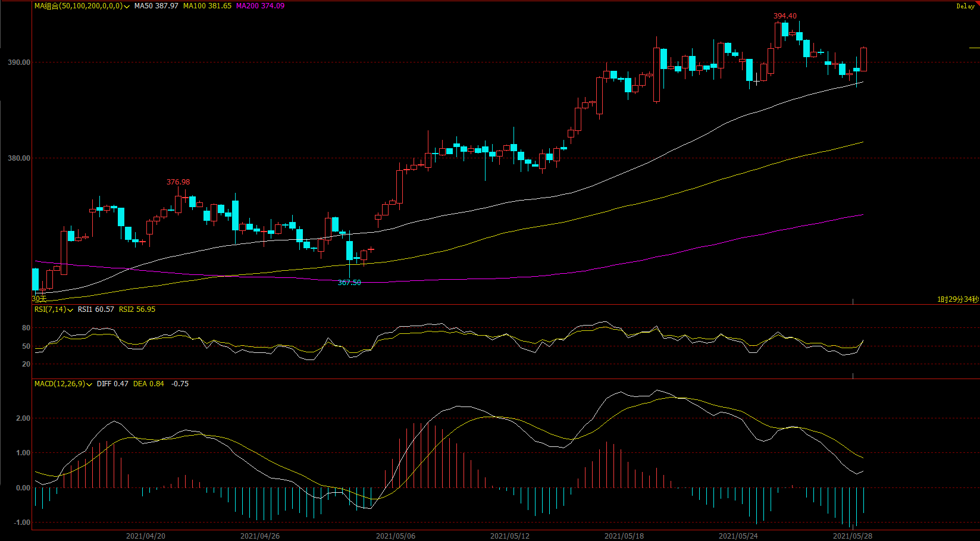Click the RSI1 60.57 value
This screenshot has width=980, height=541.
[96, 309]
